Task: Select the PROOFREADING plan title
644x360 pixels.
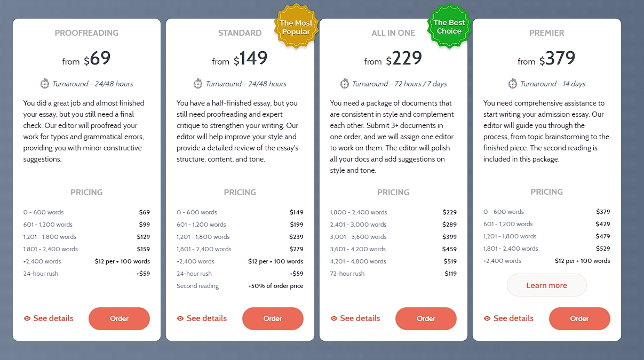Action: [x=86, y=33]
